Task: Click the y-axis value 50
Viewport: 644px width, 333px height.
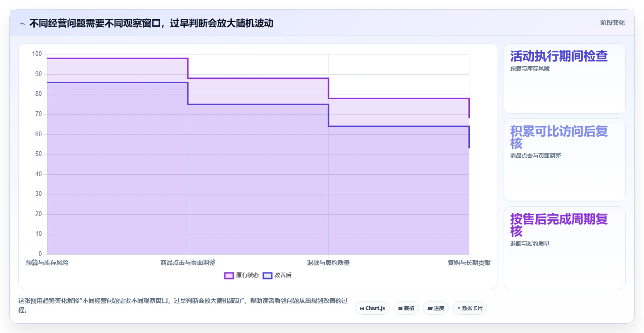Action: coord(38,154)
